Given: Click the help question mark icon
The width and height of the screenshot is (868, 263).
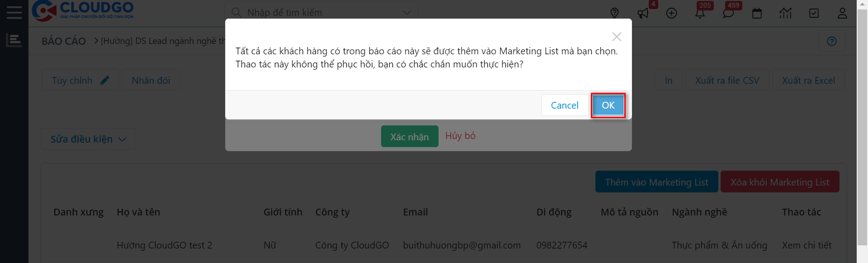Looking at the screenshot, I should pos(832,41).
